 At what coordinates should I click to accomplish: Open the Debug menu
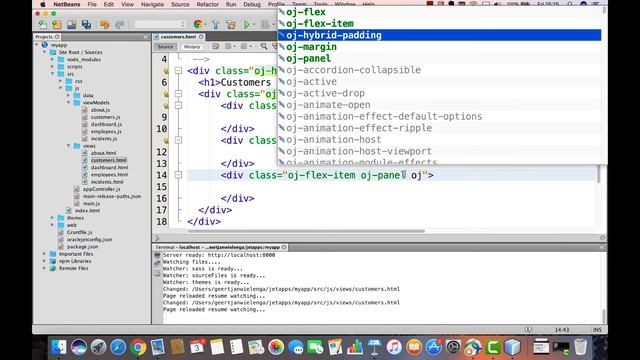point(252,4)
